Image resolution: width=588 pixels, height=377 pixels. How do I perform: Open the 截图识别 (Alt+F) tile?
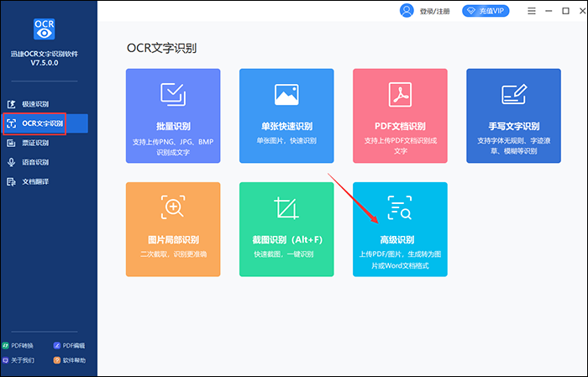pyautogui.click(x=286, y=229)
